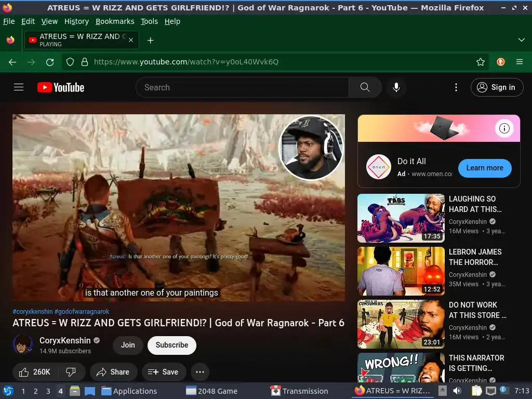
Task: Open LAUGHING SO HARD AT THIS thumbnail
Action: click(x=401, y=218)
